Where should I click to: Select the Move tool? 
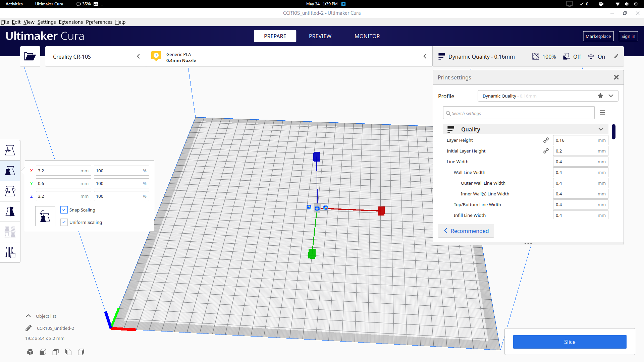(x=10, y=150)
